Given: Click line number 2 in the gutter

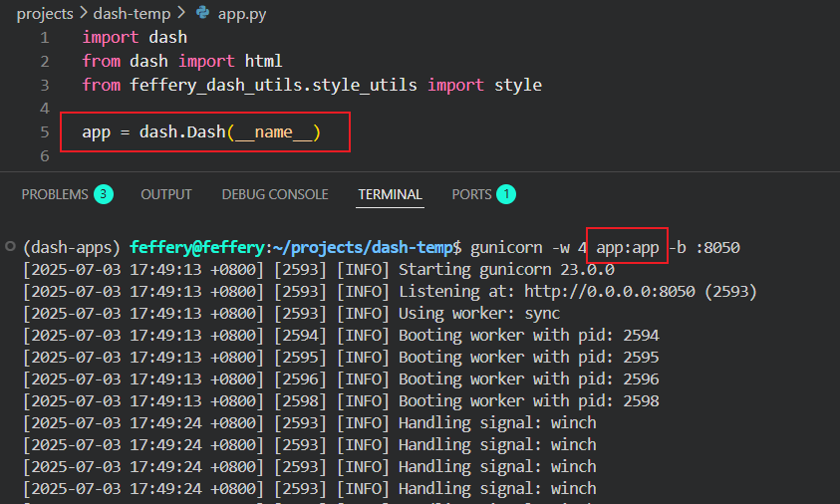Looking at the screenshot, I should (x=45, y=62).
